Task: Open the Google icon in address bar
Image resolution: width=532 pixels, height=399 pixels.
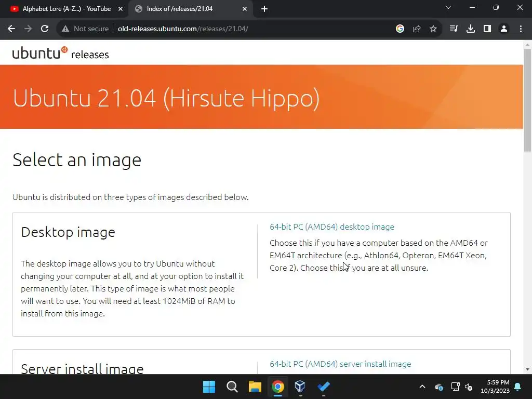Action: [x=400, y=29]
